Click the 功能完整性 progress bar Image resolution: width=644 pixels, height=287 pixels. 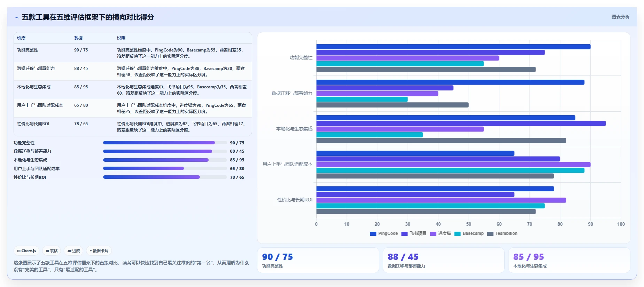tap(165, 143)
